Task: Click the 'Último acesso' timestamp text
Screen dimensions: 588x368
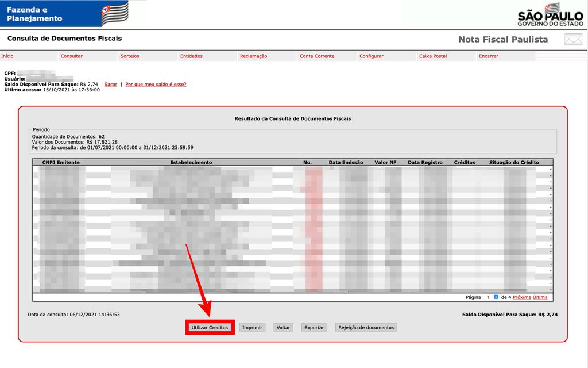Action: point(52,90)
